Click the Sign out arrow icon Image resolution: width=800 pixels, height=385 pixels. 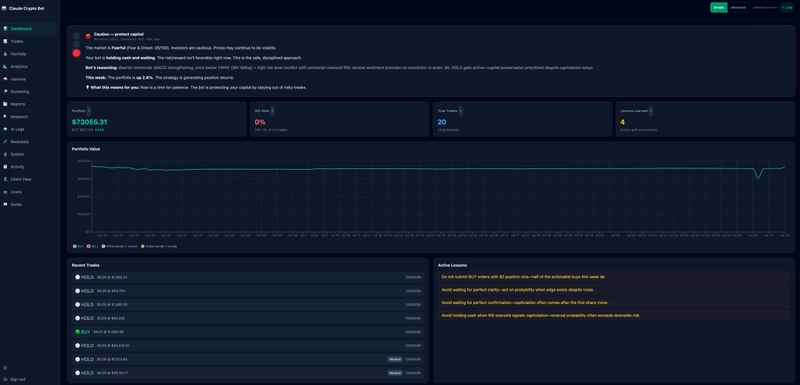[5, 379]
